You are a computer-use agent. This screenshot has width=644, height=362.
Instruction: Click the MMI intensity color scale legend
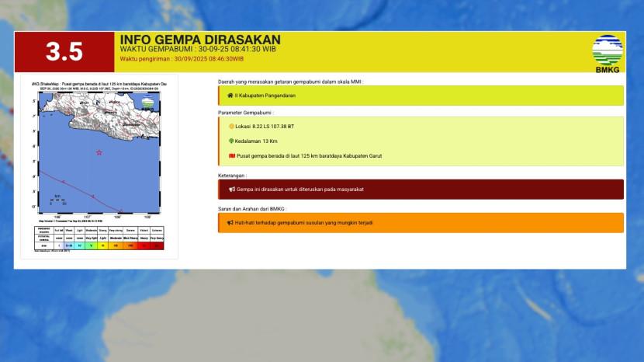(x=97, y=238)
